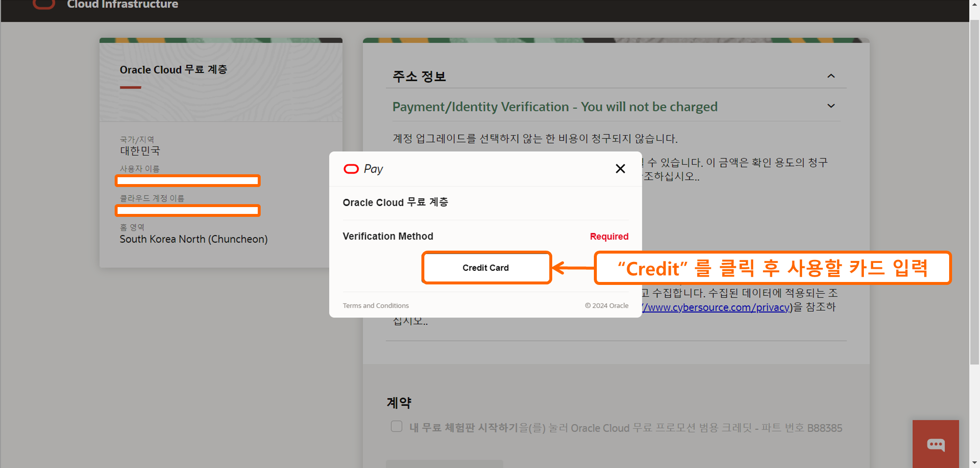Open Terms and Conditions link
This screenshot has height=468, width=980.
pyautogui.click(x=376, y=305)
